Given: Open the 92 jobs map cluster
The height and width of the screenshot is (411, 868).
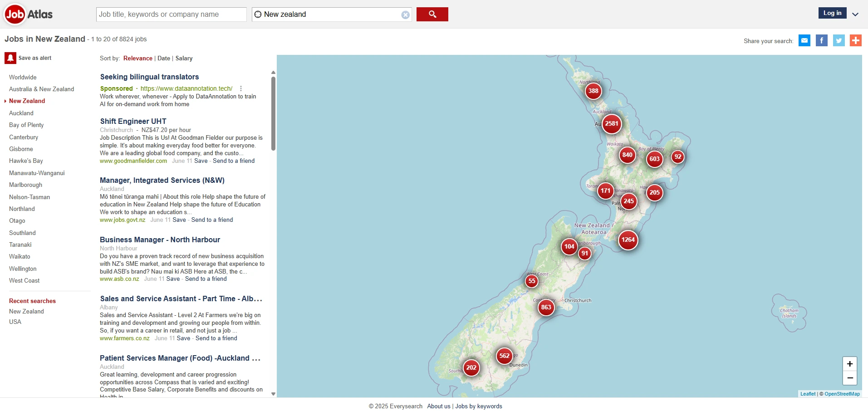Looking at the screenshot, I should click(677, 157).
